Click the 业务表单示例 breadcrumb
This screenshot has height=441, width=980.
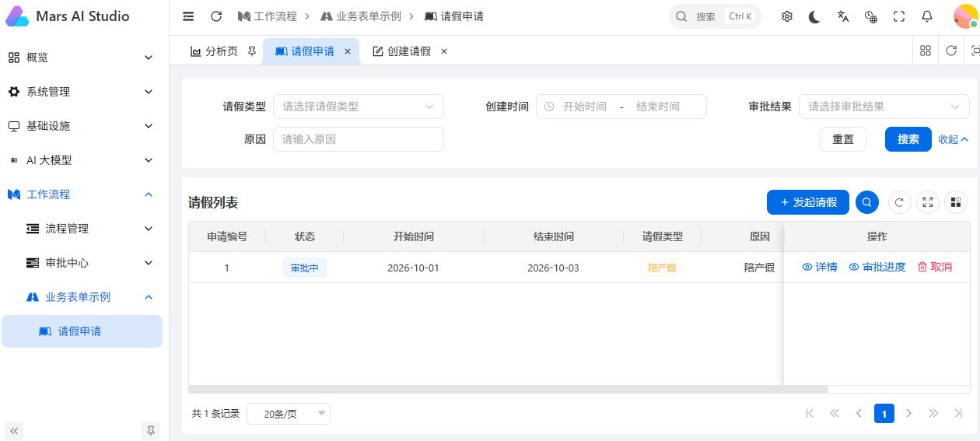point(361,16)
